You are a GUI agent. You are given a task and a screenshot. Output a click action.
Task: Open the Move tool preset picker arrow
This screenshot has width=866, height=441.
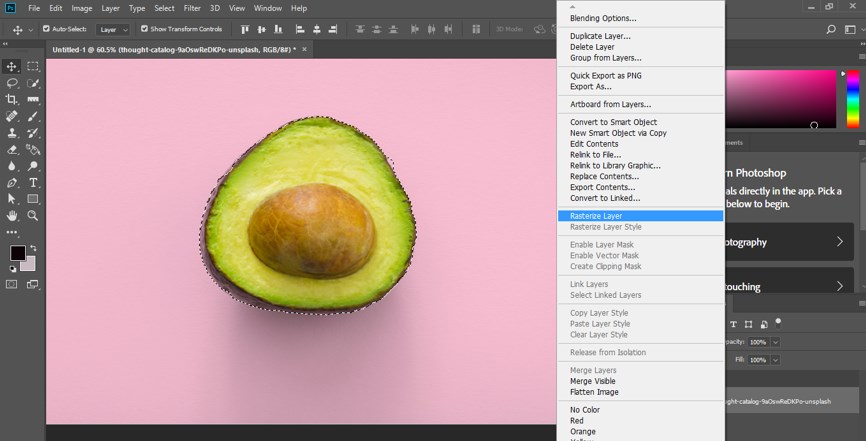point(30,30)
